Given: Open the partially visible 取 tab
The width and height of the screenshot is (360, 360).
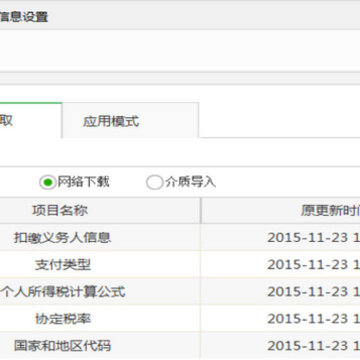Looking at the screenshot, I should [x=31, y=120].
